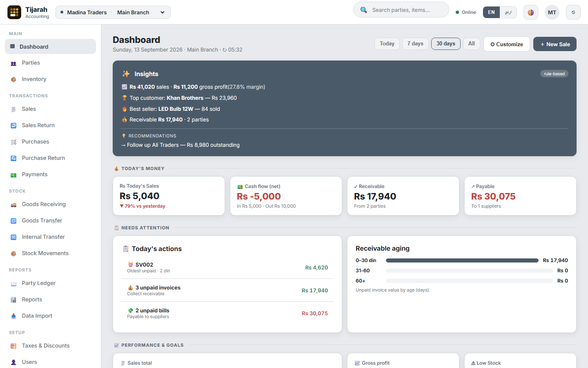The image size is (588, 368).
Task: Click the Cash flow (net) card
Action: 286,196
